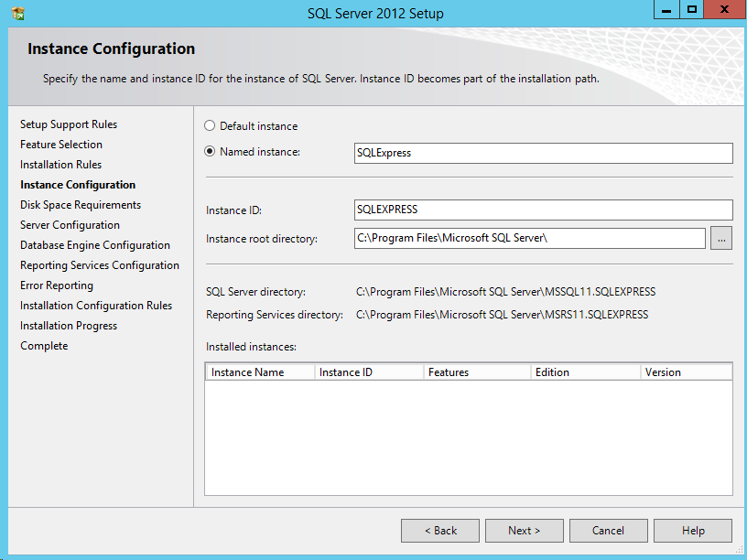Click the SQL Server Setup title bar icon
The height and width of the screenshot is (560, 747).
tap(17, 14)
